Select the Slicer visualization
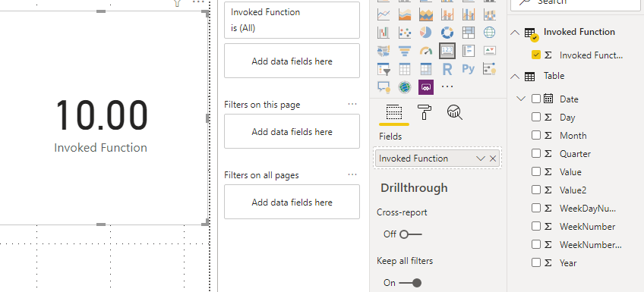 click(x=384, y=69)
